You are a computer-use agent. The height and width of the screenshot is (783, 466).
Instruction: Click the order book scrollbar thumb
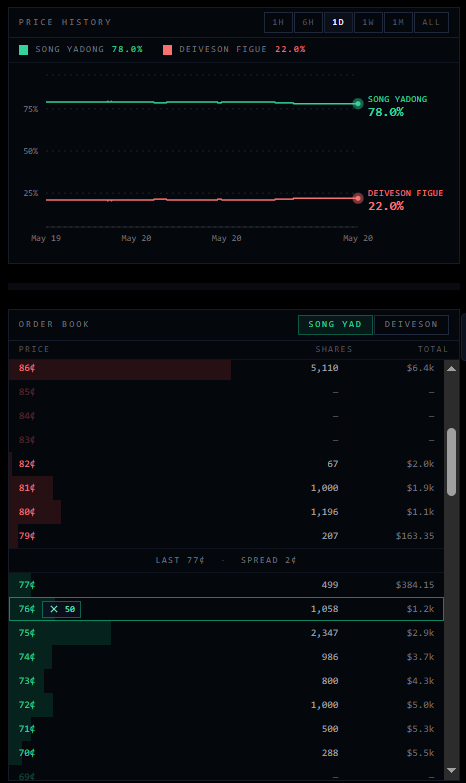pyautogui.click(x=452, y=462)
